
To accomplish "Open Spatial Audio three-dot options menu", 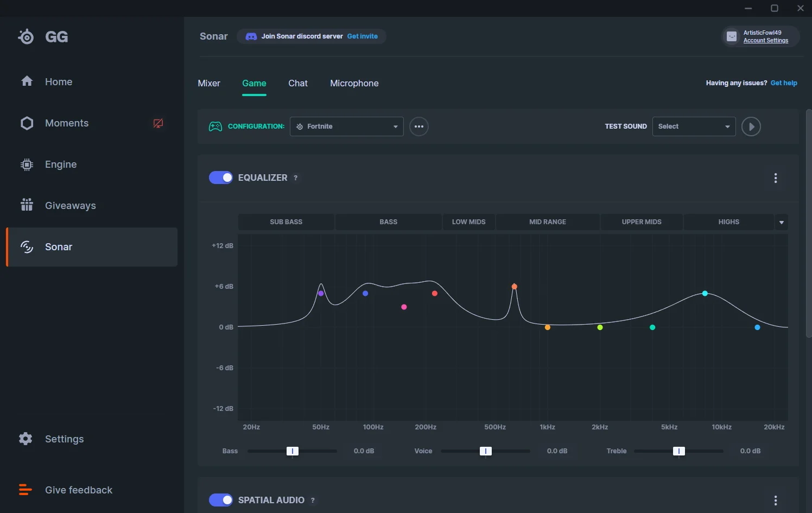I will pos(776,500).
